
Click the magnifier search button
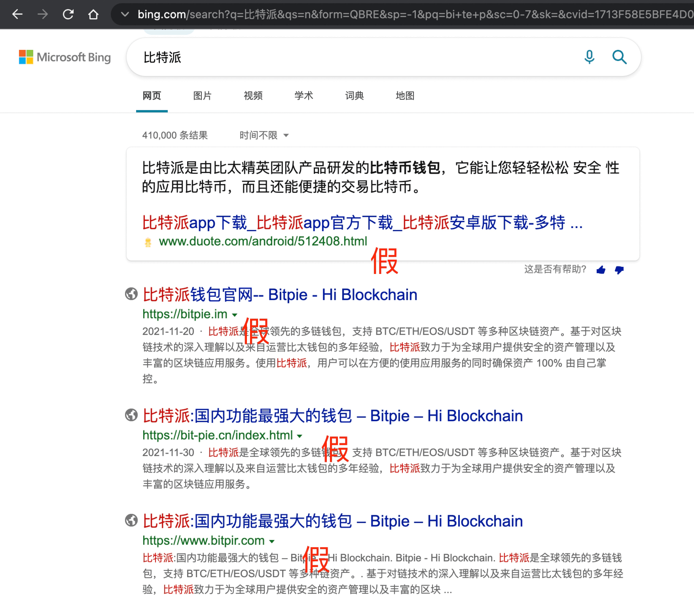tap(619, 57)
